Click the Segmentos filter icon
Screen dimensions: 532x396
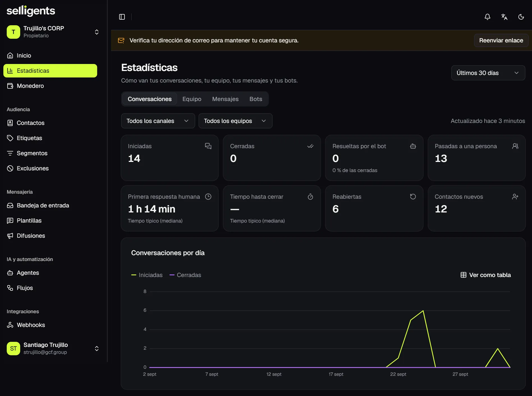point(10,153)
